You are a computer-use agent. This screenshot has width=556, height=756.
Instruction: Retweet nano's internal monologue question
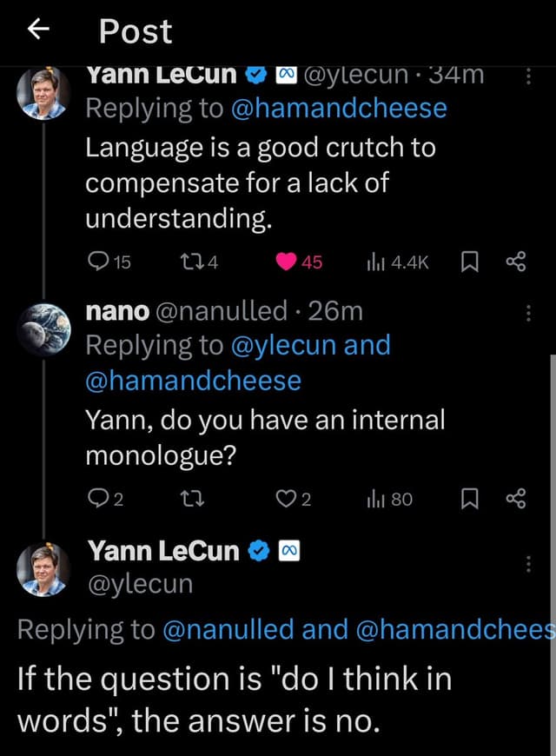click(x=193, y=498)
